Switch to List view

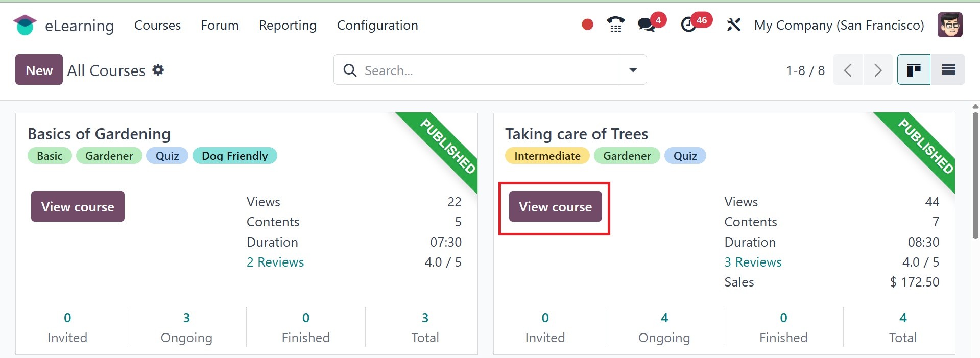(948, 69)
